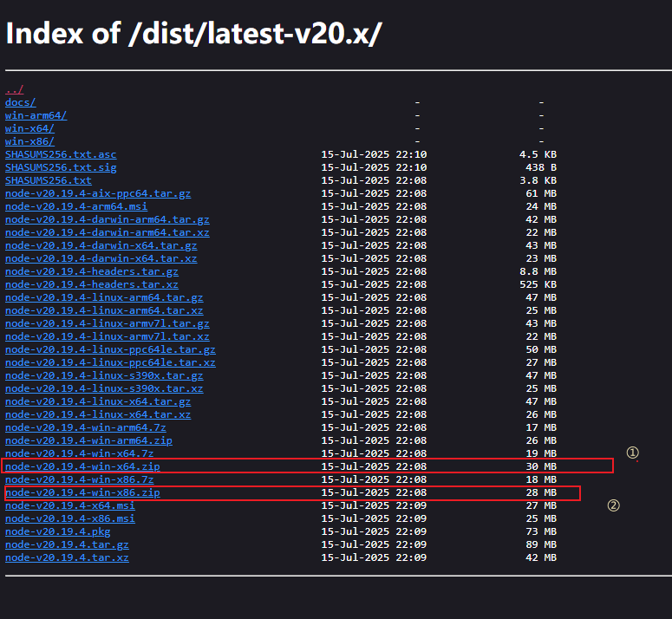Go to the parent directory ../ link
The height and width of the screenshot is (619, 672).
[x=14, y=89]
